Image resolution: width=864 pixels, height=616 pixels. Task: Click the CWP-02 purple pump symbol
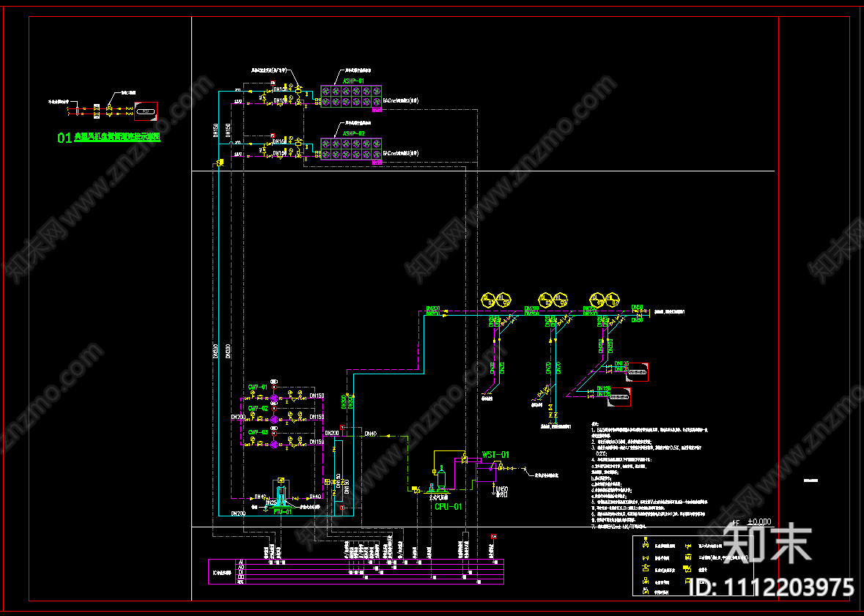(274, 420)
